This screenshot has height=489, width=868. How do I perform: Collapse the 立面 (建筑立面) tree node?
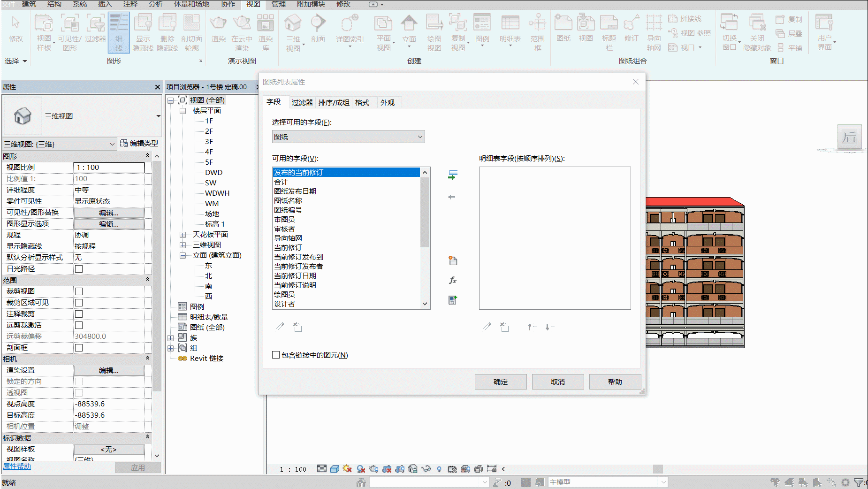click(x=183, y=255)
